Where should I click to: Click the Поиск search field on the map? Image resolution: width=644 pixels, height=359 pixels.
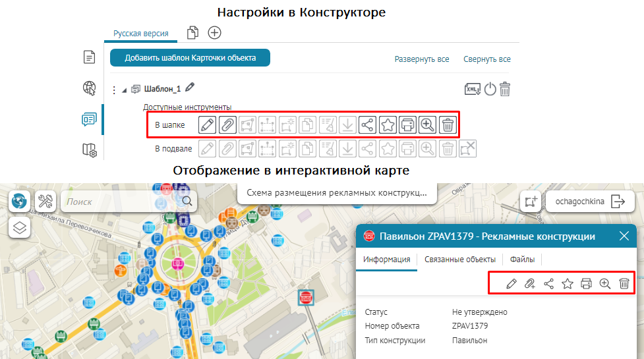[120, 202]
